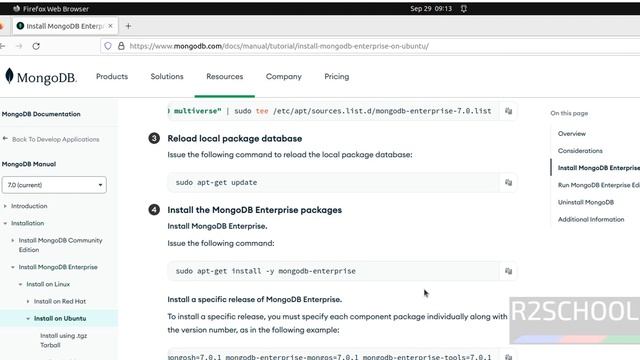640x360 pixels.
Task: Select the Install MongoDB Enterprise browser tab
Action: [65, 26]
